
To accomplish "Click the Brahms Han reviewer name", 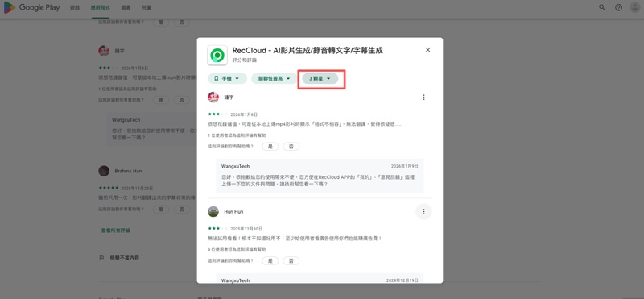I will point(128,171).
